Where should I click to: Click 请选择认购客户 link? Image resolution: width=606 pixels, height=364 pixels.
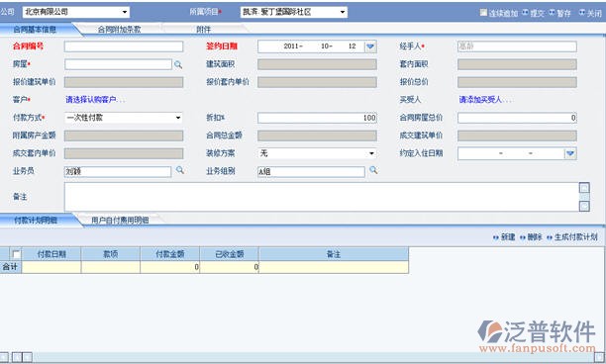pos(95,100)
